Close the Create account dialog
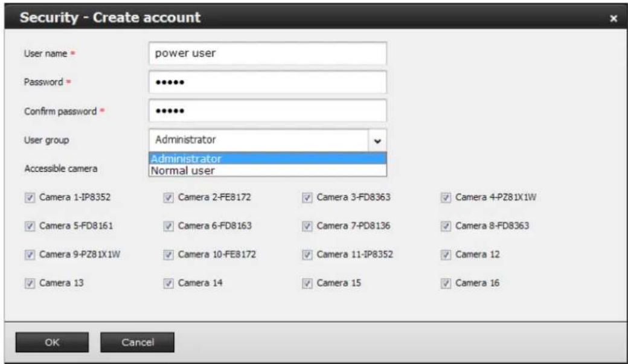Screen dimensions: 628x364 coord(613,19)
